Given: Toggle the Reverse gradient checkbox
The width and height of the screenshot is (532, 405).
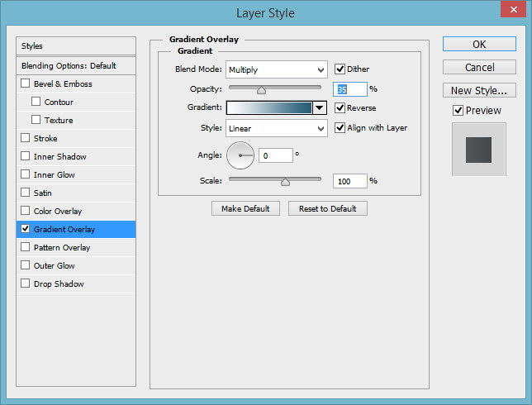Looking at the screenshot, I should [x=340, y=108].
